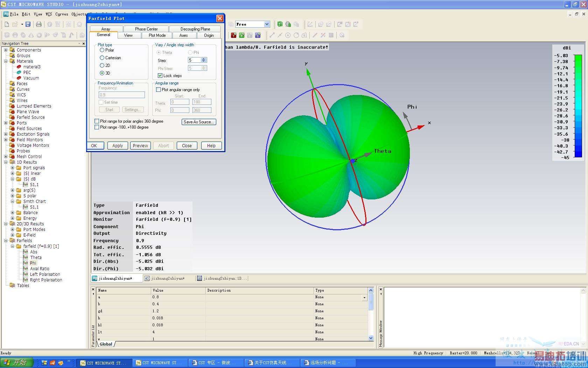Click the cone shape creation icon

pyautogui.click(x=31, y=35)
